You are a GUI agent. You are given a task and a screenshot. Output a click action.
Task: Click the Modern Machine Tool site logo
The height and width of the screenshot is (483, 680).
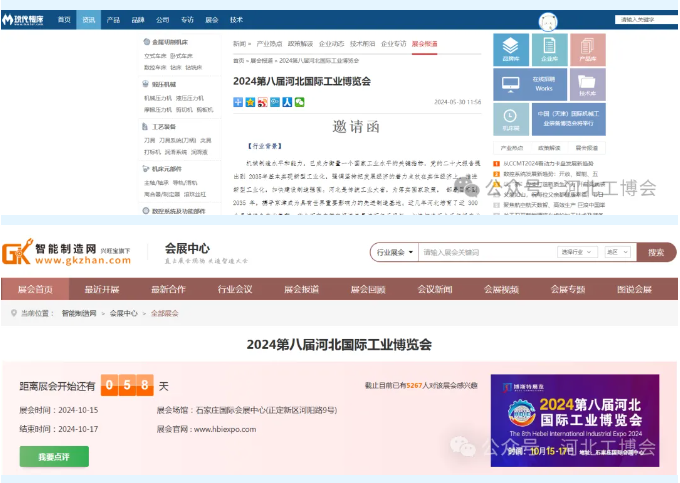23,20
